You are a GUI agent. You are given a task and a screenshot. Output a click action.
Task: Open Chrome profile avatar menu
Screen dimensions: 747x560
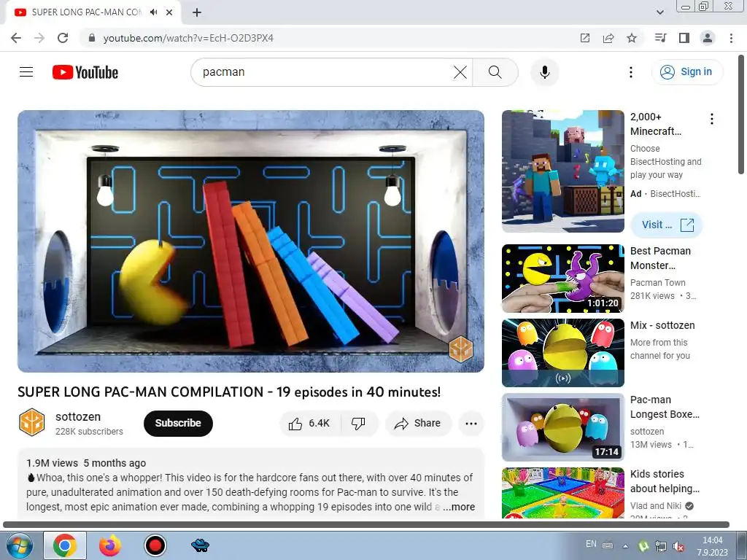tap(708, 38)
